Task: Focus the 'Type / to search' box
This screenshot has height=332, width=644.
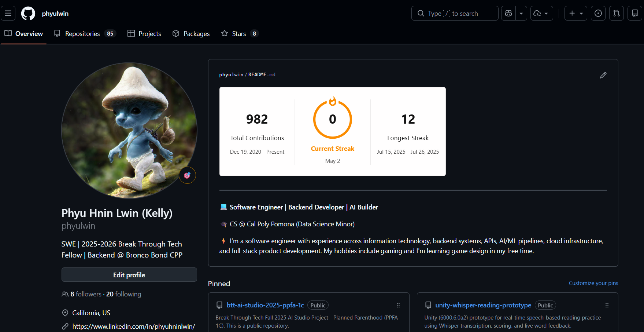Action: click(455, 13)
